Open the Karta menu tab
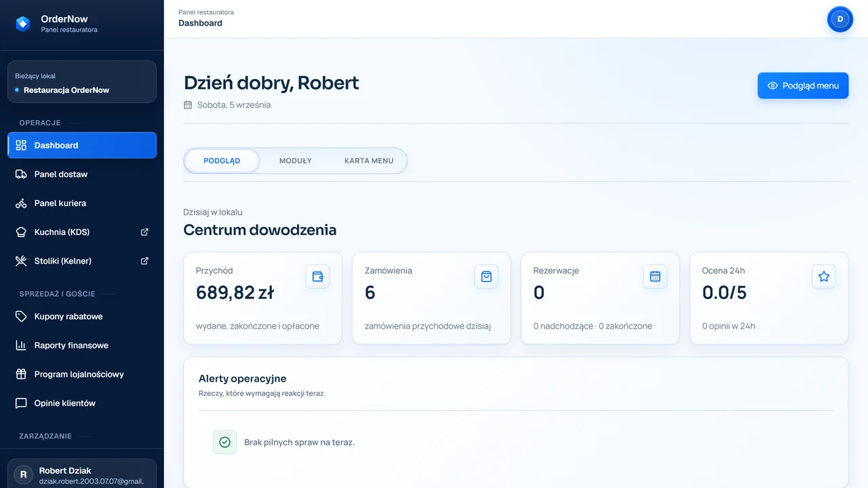Screen dimensions: 868x488 [369, 161]
